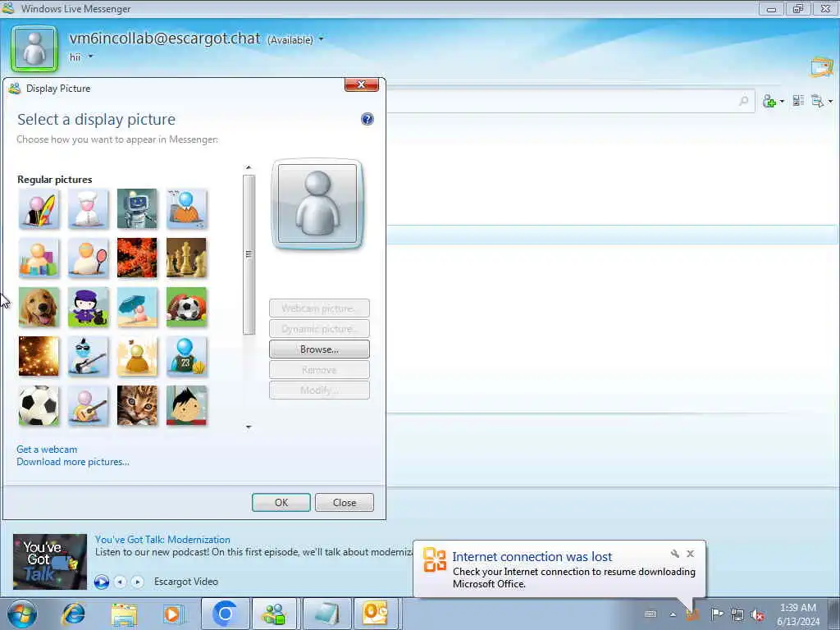Click the user avatar in Messenger header
840x630 pixels.
[34, 48]
